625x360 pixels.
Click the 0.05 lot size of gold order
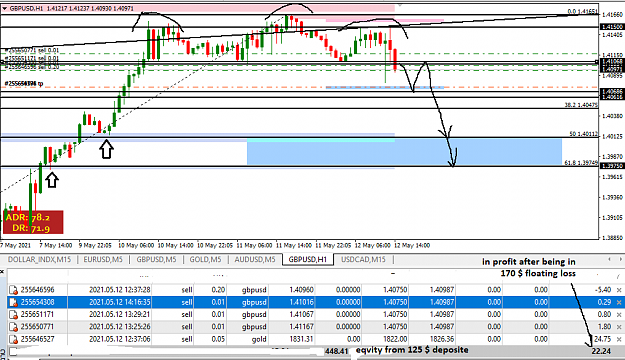[218, 339]
